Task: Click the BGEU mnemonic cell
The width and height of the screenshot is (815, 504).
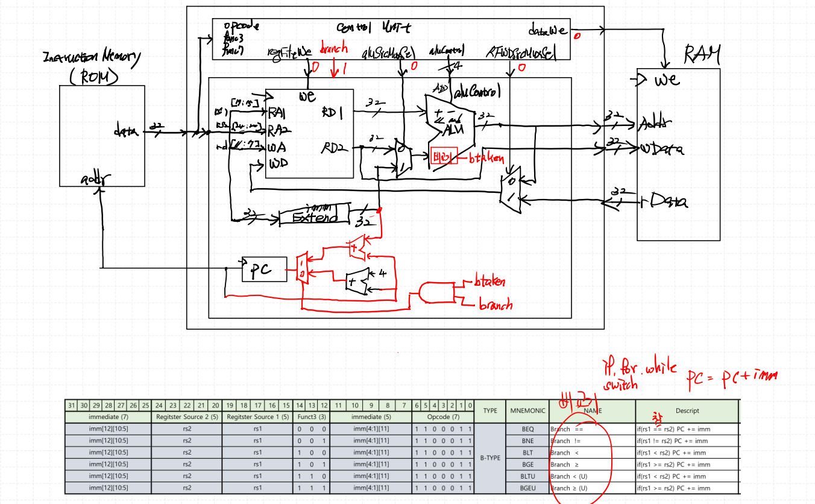Action: [x=527, y=488]
